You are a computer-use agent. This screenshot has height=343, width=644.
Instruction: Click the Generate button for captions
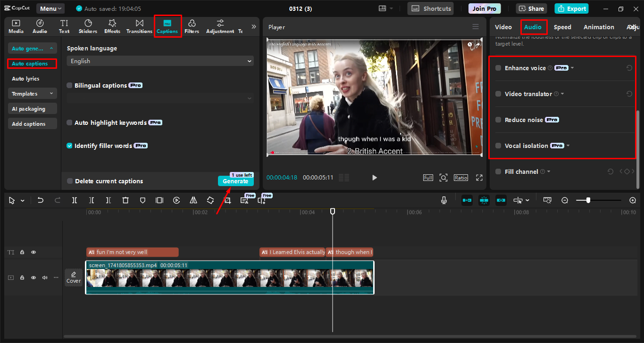coord(235,181)
